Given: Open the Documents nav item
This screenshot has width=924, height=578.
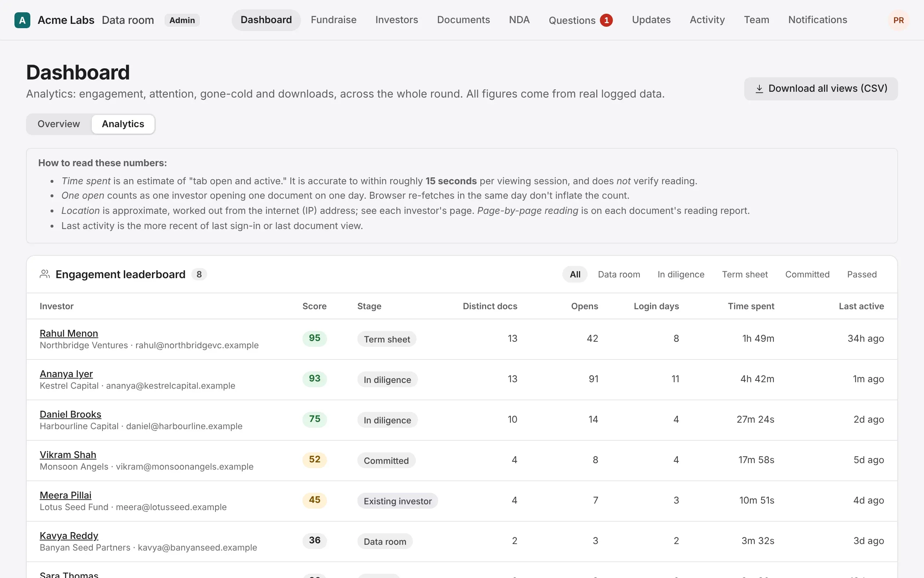Looking at the screenshot, I should click(x=463, y=20).
